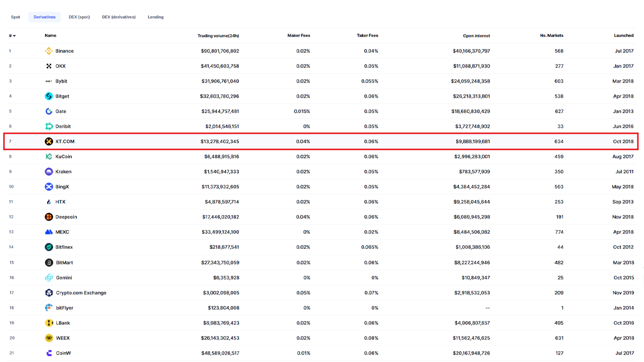
Task: Open the Deepcoin exchange name link
Action: tap(67, 217)
